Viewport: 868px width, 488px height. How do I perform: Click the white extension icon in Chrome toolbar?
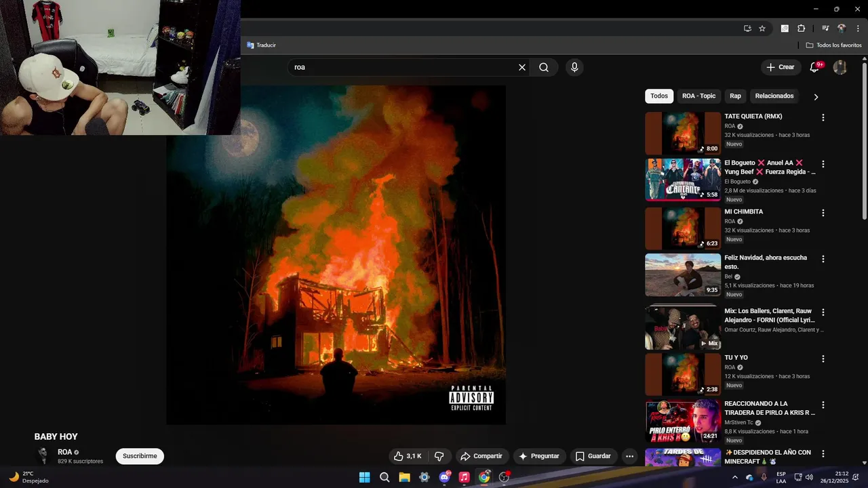point(785,28)
